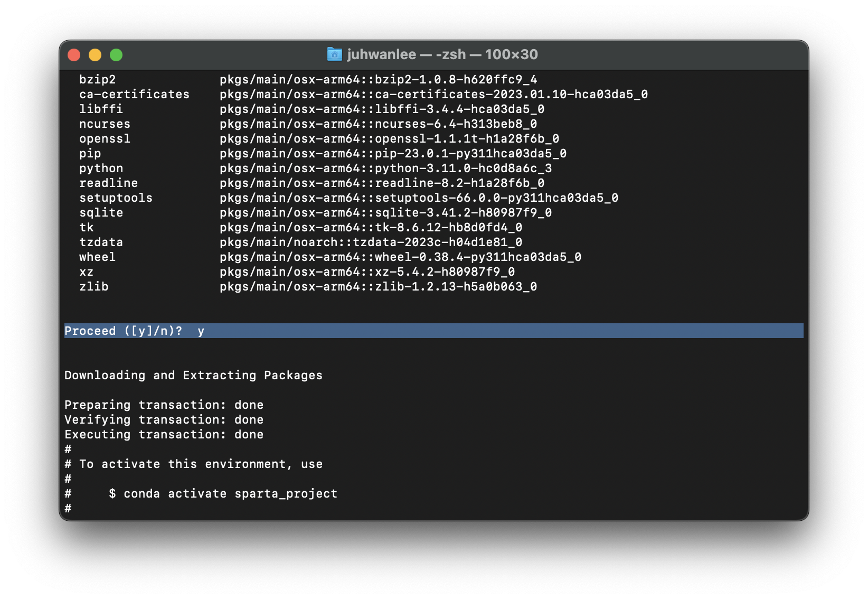Select the 'python' package name
The height and width of the screenshot is (599, 868).
click(101, 169)
